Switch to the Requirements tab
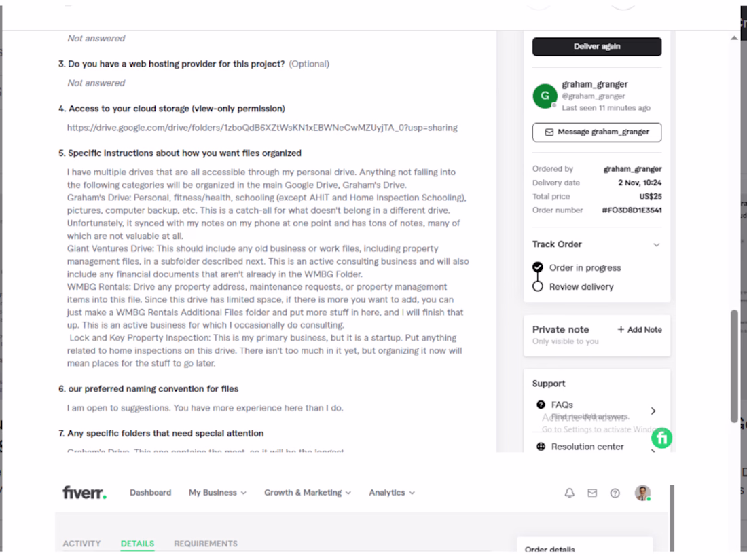Image resolution: width=747 pixels, height=560 pixels. click(205, 544)
